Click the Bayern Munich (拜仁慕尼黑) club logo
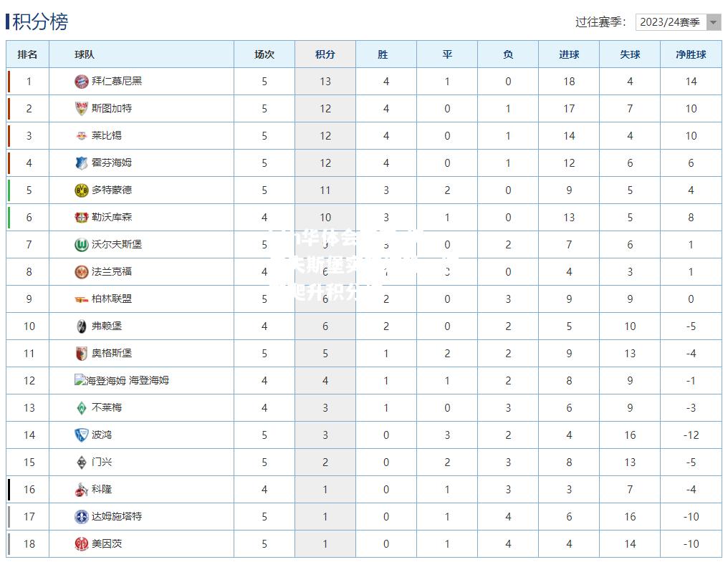728x562 pixels. 81,81
